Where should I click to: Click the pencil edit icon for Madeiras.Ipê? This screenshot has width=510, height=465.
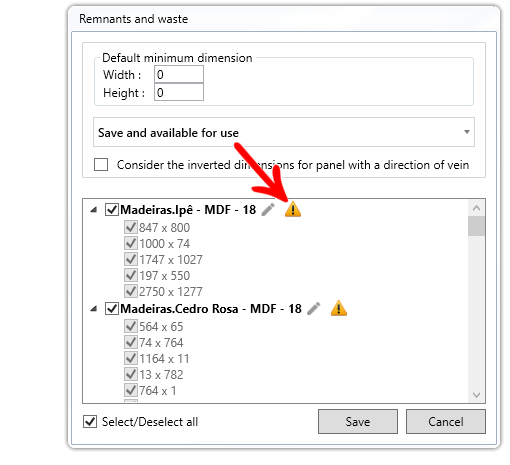[268, 210]
